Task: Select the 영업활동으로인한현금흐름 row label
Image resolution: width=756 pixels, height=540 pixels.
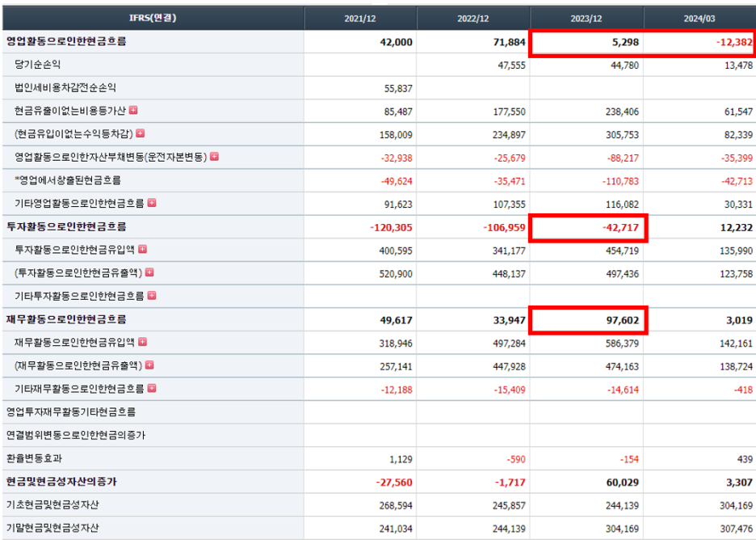Action: pyautogui.click(x=66, y=41)
